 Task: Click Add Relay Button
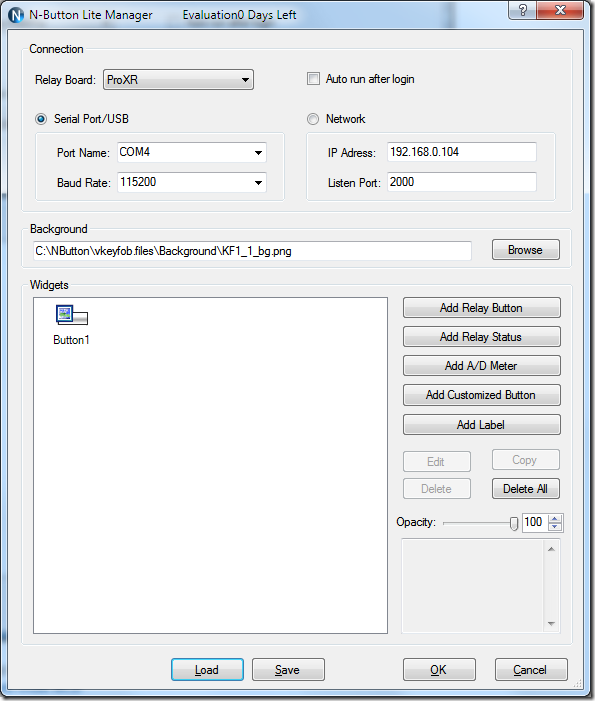[481, 308]
